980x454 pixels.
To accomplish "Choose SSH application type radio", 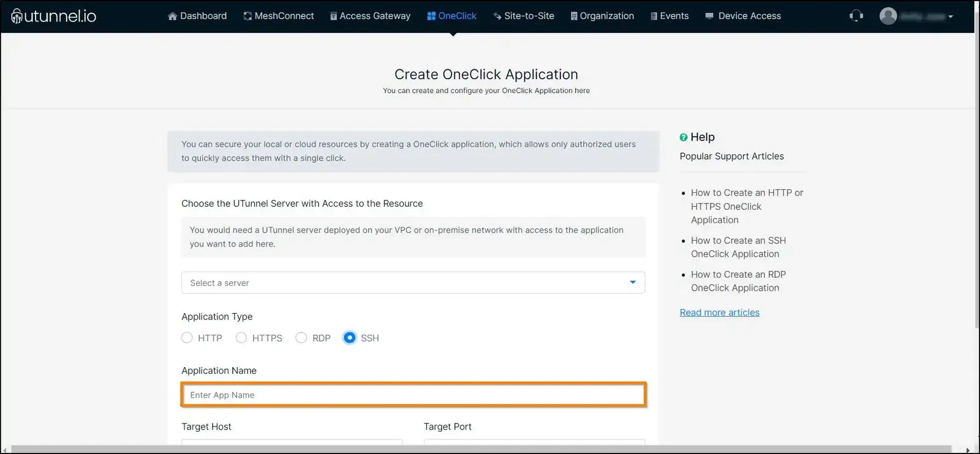I will coord(349,338).
